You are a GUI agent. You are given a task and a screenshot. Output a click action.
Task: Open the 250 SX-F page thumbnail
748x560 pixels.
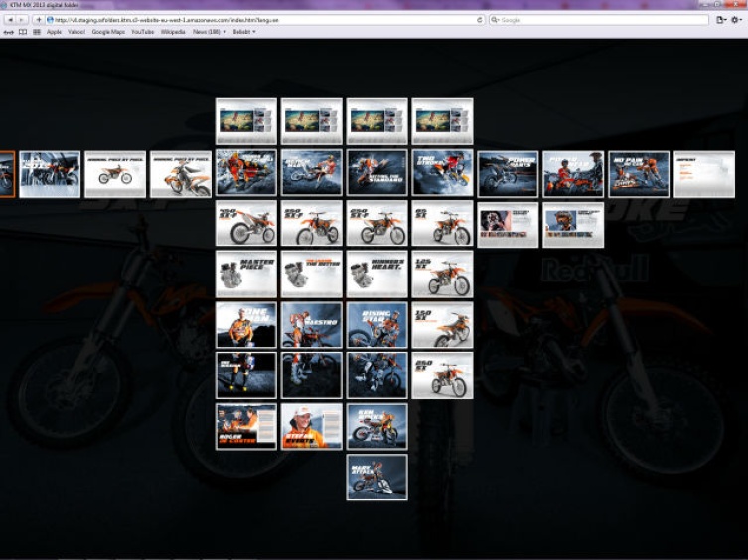point(376,223)
